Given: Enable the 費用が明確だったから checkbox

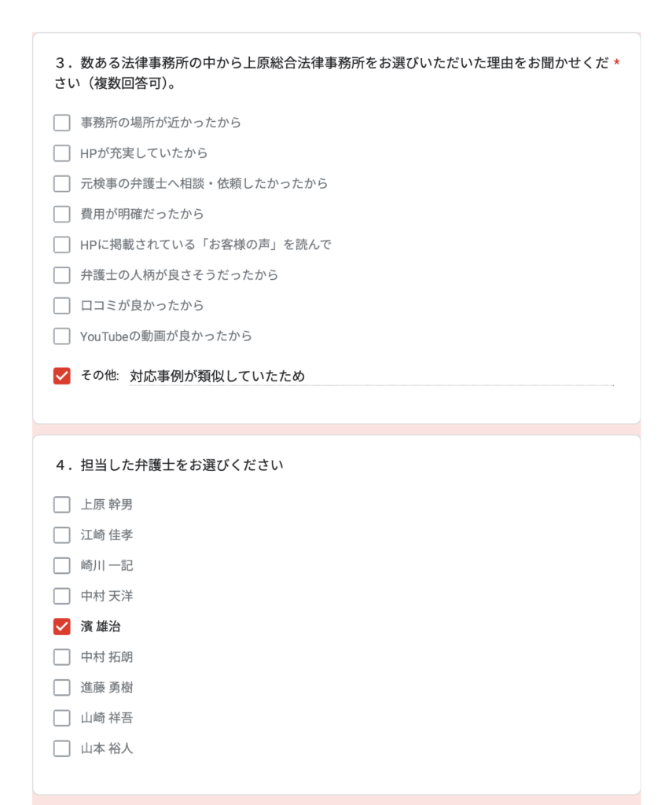Looking at the screenshot, I should 62,214.
